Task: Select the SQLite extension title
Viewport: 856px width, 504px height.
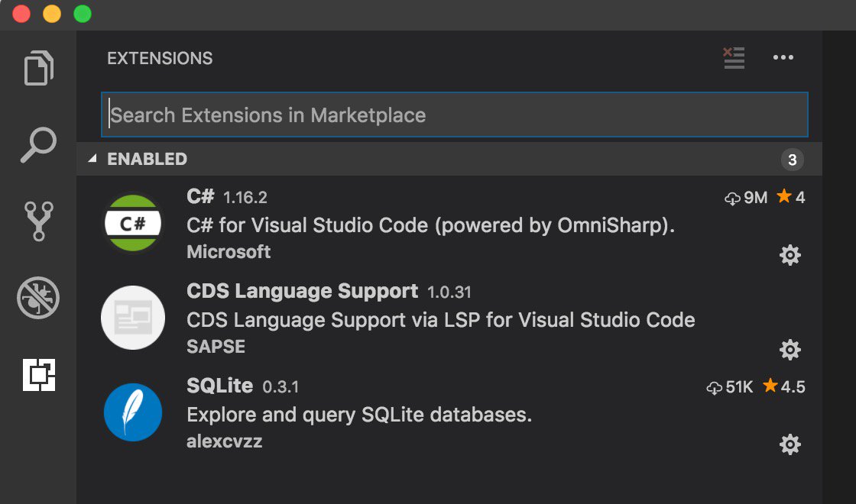Action: (x=219, y=386)
